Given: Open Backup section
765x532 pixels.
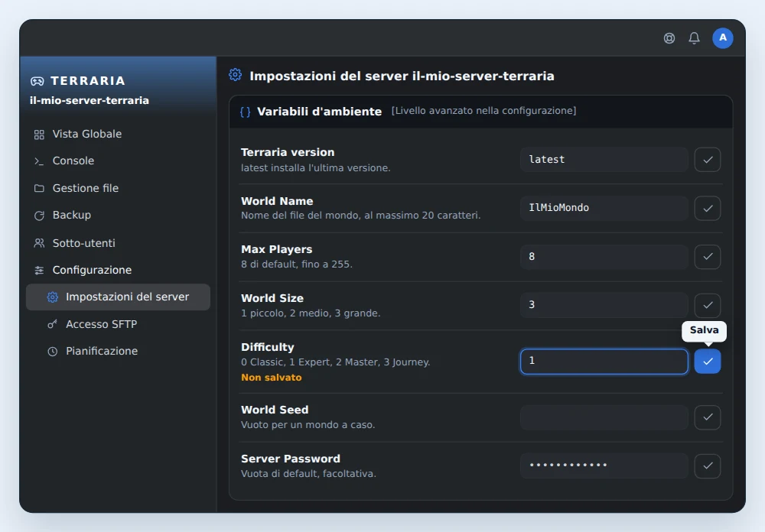Looking at the screenshot, I should click(x=118, y=215).
